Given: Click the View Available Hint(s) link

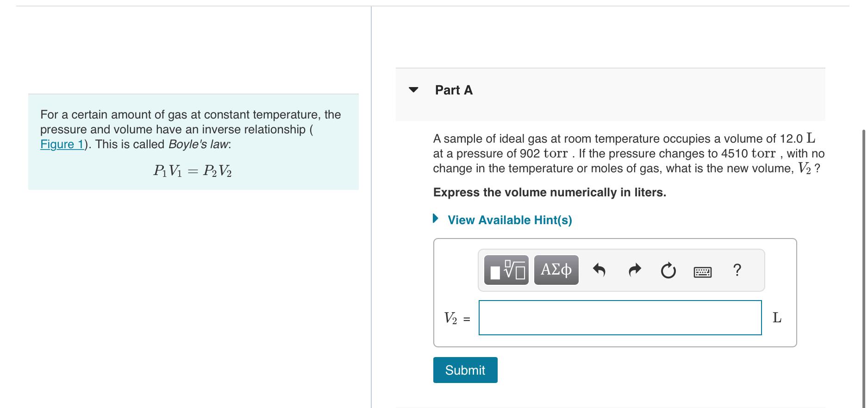Looking at the screenshot, I should pos(509,220).
